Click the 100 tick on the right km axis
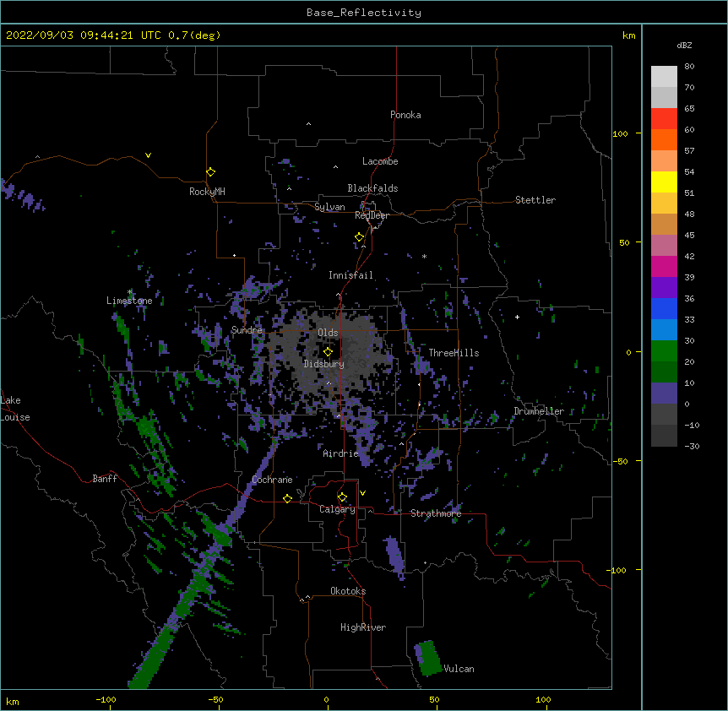728x711 pixels. point(620,133)
